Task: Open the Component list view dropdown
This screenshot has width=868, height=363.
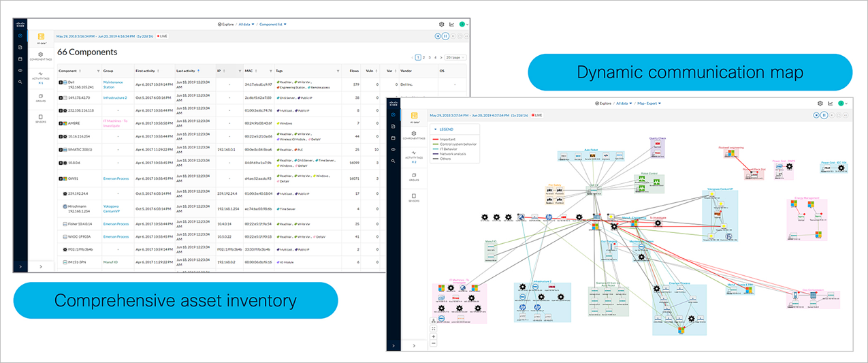Action: (272, 24)
